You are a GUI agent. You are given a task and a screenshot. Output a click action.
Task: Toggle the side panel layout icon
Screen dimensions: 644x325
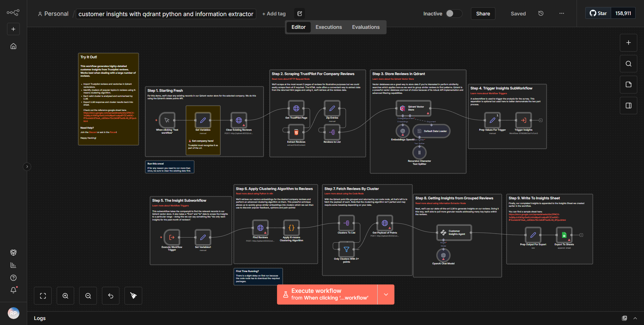point(629,106)
